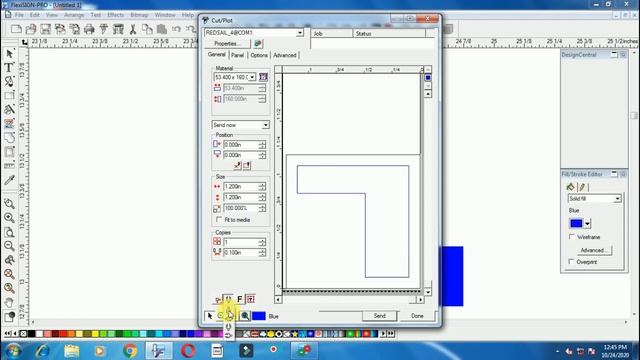Open the REDSAIL_4@COM1 device dropdown
640x360 pixels.
(300, 32)
